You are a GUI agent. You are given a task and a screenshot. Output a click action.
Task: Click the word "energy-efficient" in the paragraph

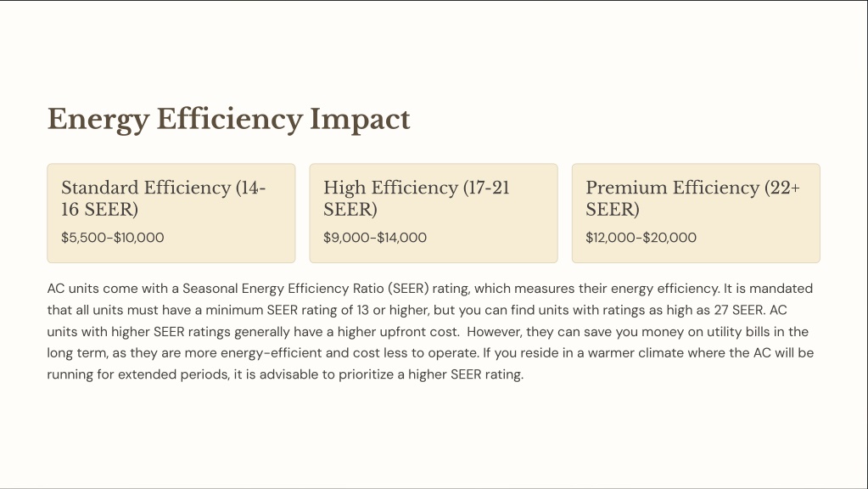pyautogui.click(x=272, y=353)
